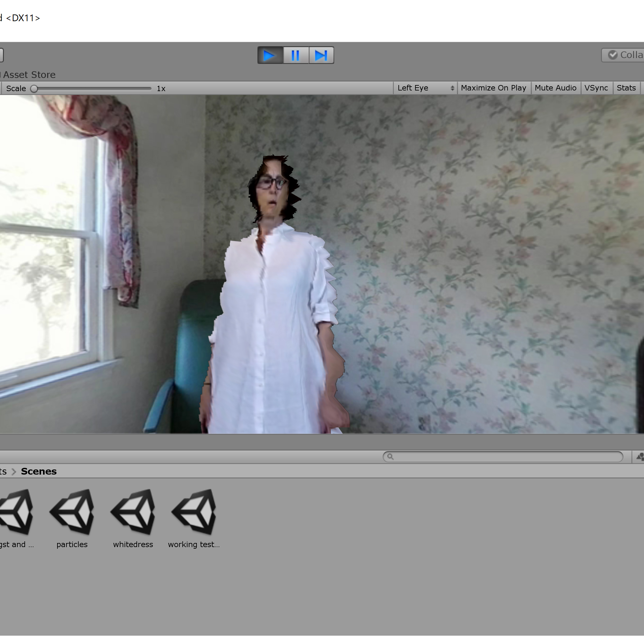Select the scene icon labeled 'gst and ...'
Image resolution: width=644 pixels, height=644 pixels.
click(x=16, y=512)
